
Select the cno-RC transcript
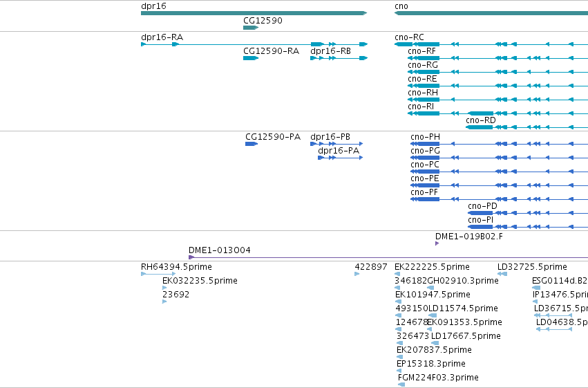point(491,44)
